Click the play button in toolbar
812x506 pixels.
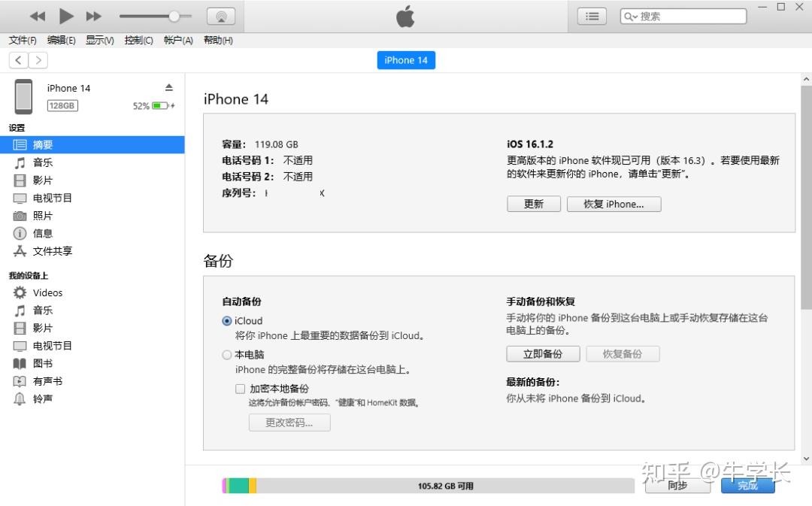click(x=65, y=16)
